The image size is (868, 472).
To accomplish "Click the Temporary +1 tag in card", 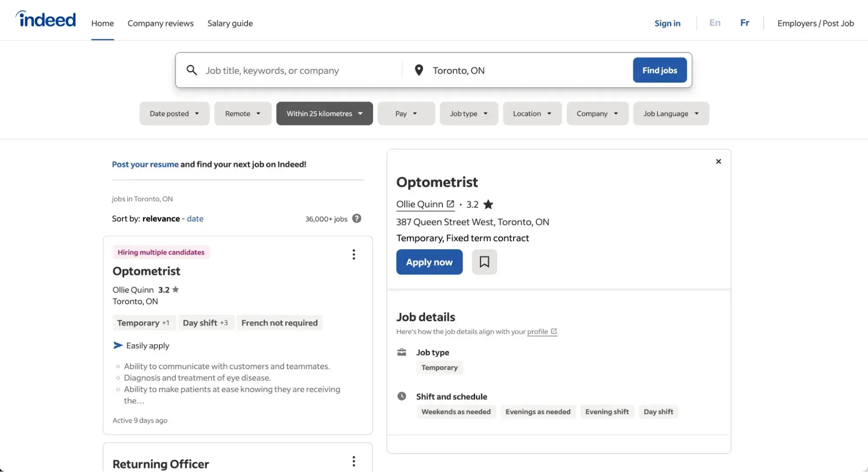I will 143,323.
